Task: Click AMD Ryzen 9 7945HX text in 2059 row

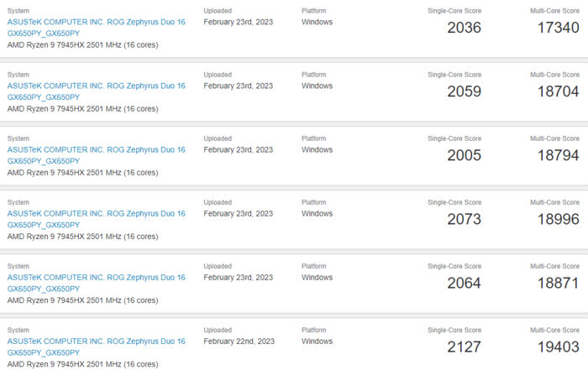Action: pyautogui.click(x=83, y=109)
